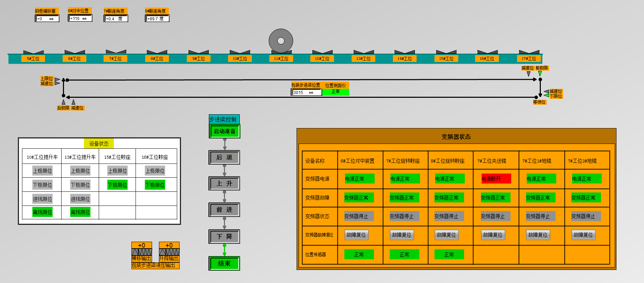Focus the 钢卷偏移量 value field
This screenshot has height=283, width=644.
[47, 19]
